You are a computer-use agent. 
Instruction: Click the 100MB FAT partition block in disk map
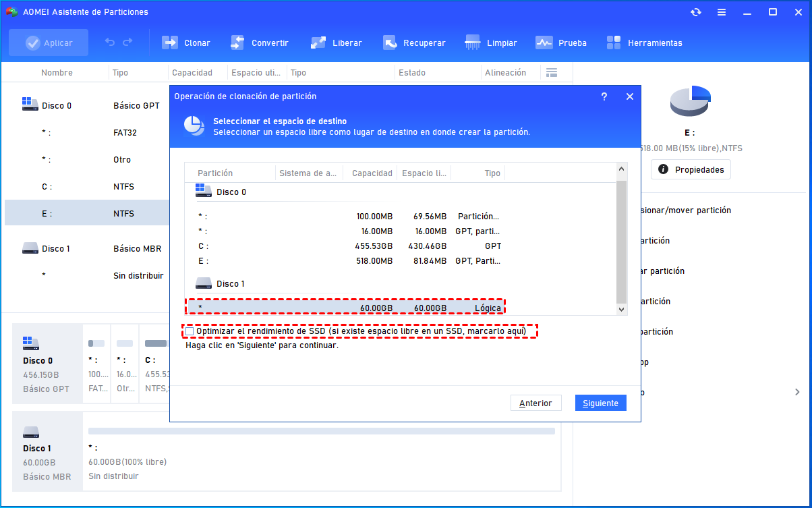tap(97, 364)
